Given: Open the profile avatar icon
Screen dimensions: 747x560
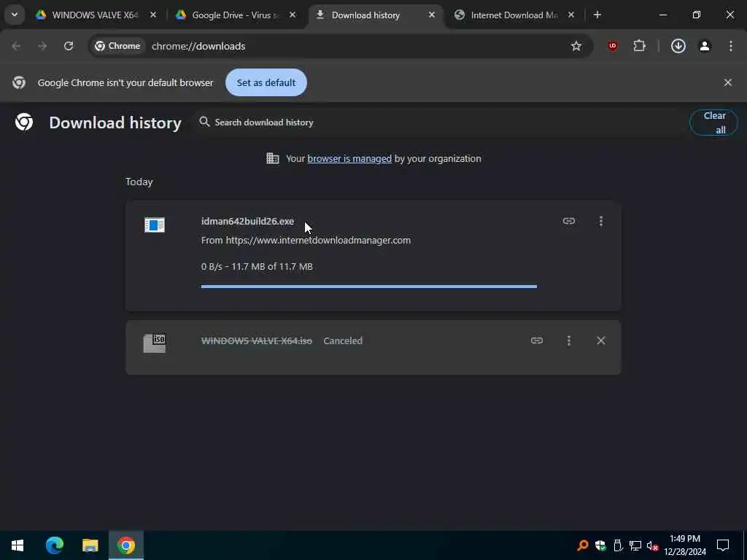Looking at the screenshot, I should [x=705, y=46].
